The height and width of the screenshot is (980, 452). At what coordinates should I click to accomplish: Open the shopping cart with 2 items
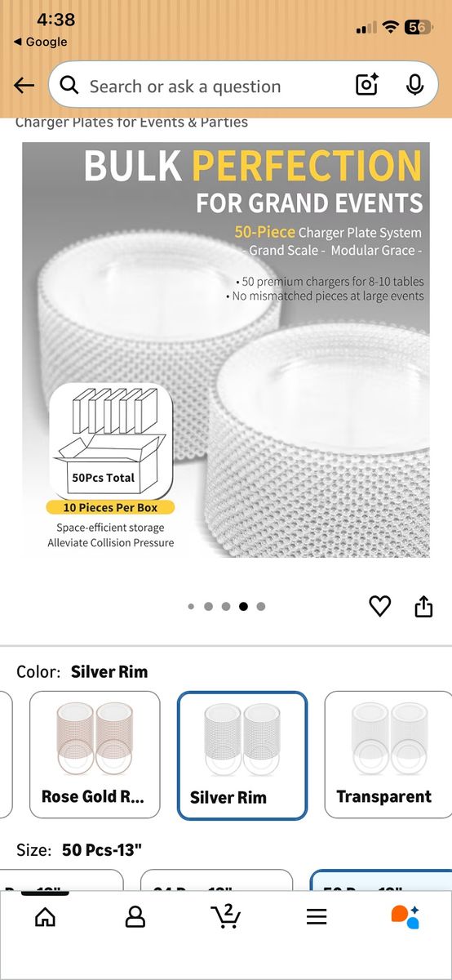coord(225,915)
